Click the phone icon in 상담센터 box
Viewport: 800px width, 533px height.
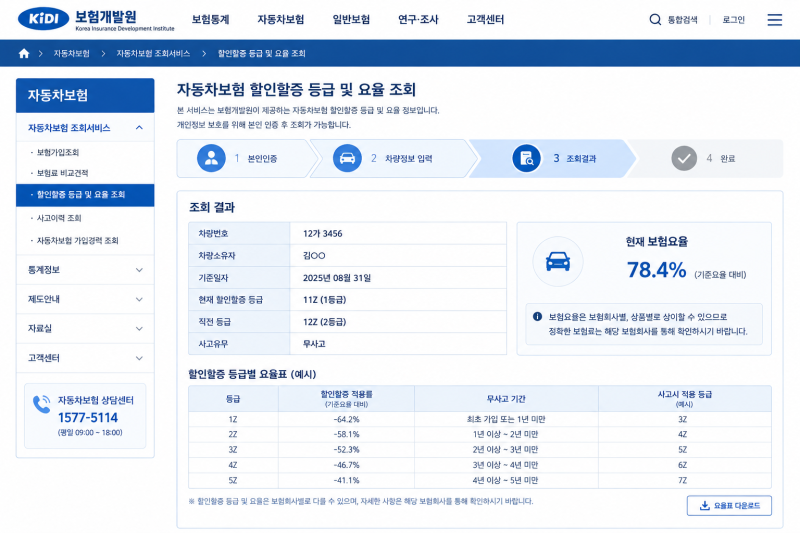[x=42, y=404]
